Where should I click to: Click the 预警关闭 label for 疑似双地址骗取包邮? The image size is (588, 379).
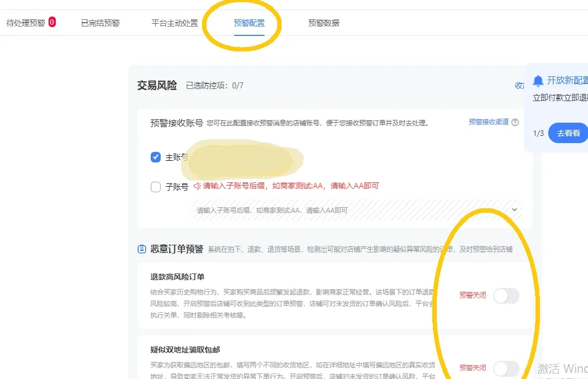(473, 368)
